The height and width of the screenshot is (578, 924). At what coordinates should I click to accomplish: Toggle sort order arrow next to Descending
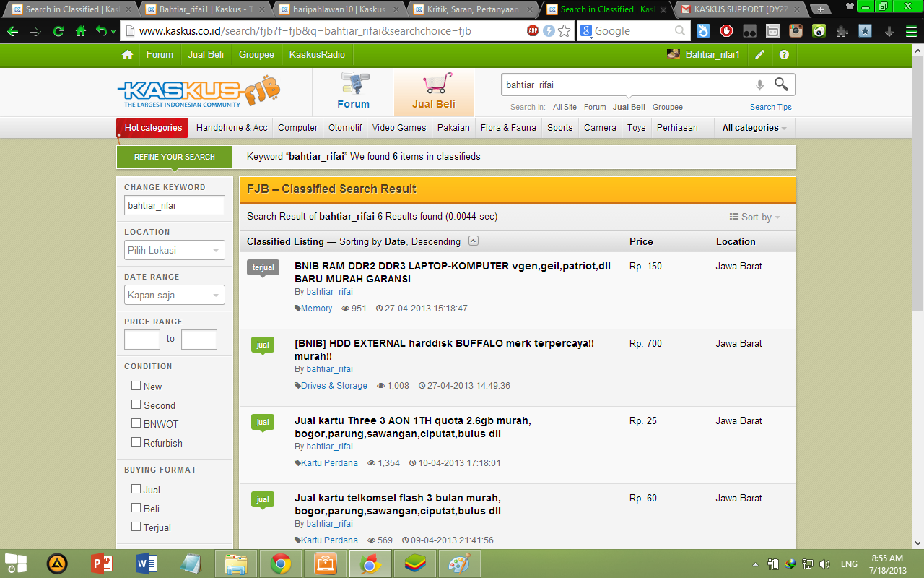[473, 241]
